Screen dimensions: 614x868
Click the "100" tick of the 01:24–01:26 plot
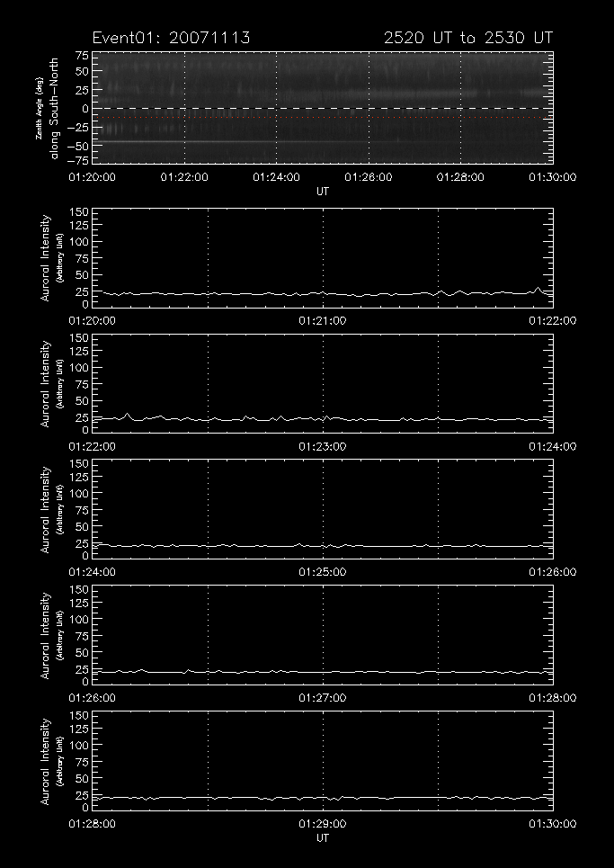pyautogui.click(x=80, y=493)
